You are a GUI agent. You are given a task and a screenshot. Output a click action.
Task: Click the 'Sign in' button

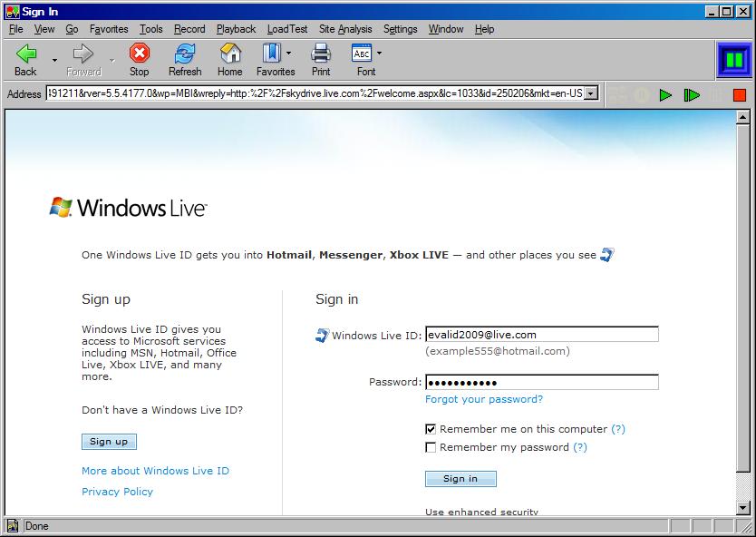click(x=460, y=478)
